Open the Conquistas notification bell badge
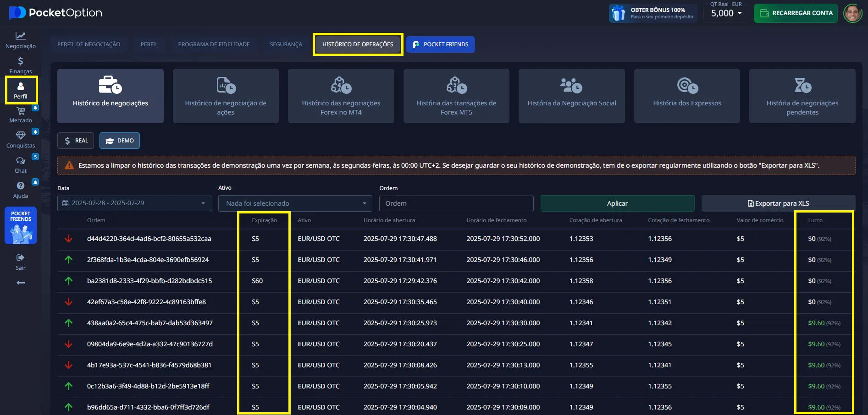The image size is (868, 415). pyautogui.click(x=35, y=132)
